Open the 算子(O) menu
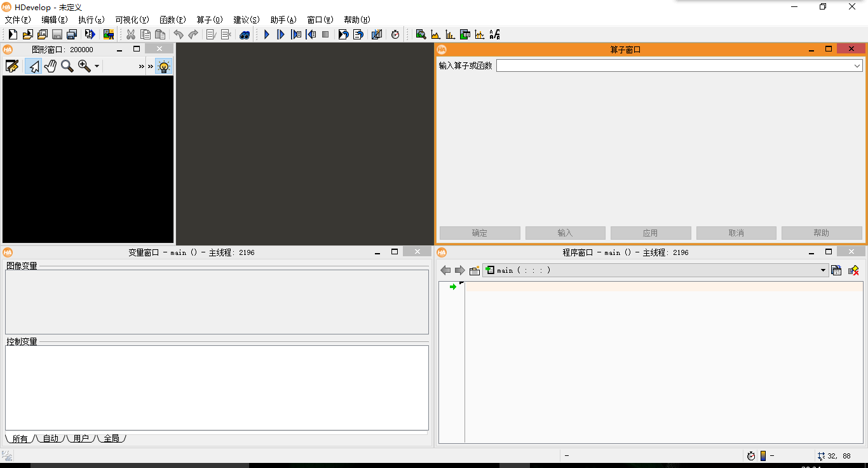The width and height of the screenshot is (868, 468). tap(210, 20)
